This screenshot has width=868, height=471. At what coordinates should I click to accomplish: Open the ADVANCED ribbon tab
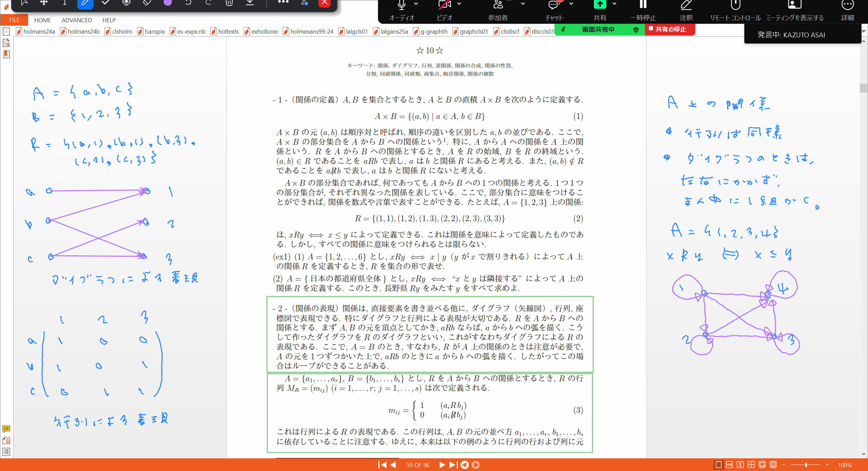(x=77, y=20)
